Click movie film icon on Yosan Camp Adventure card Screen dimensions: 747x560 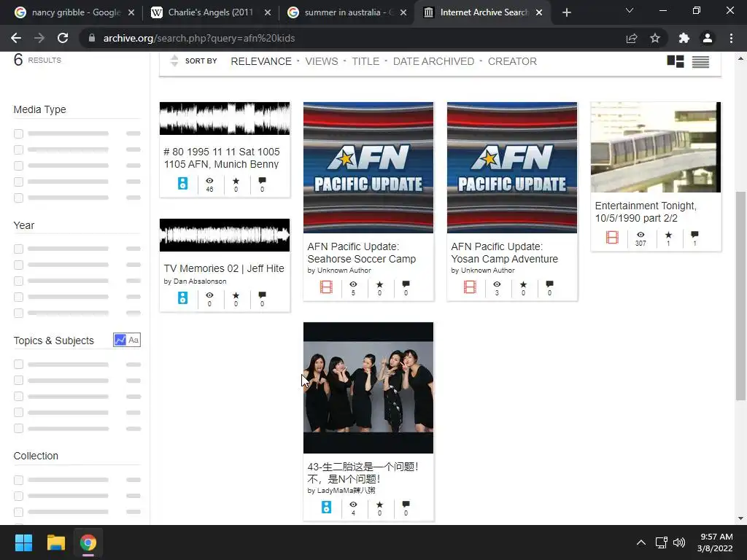470,287
